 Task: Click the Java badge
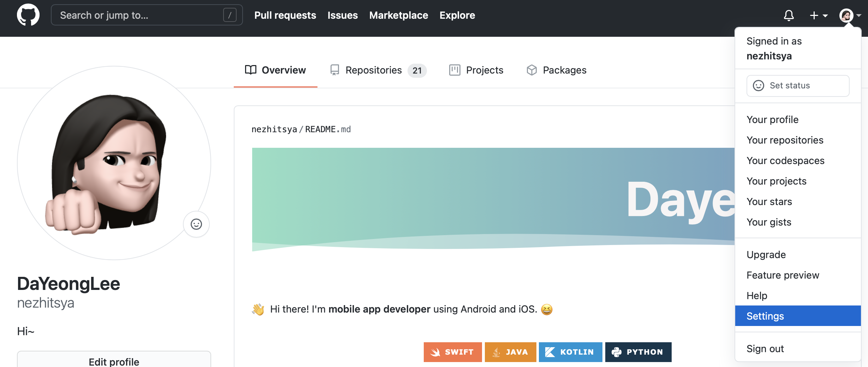[510, 352]
